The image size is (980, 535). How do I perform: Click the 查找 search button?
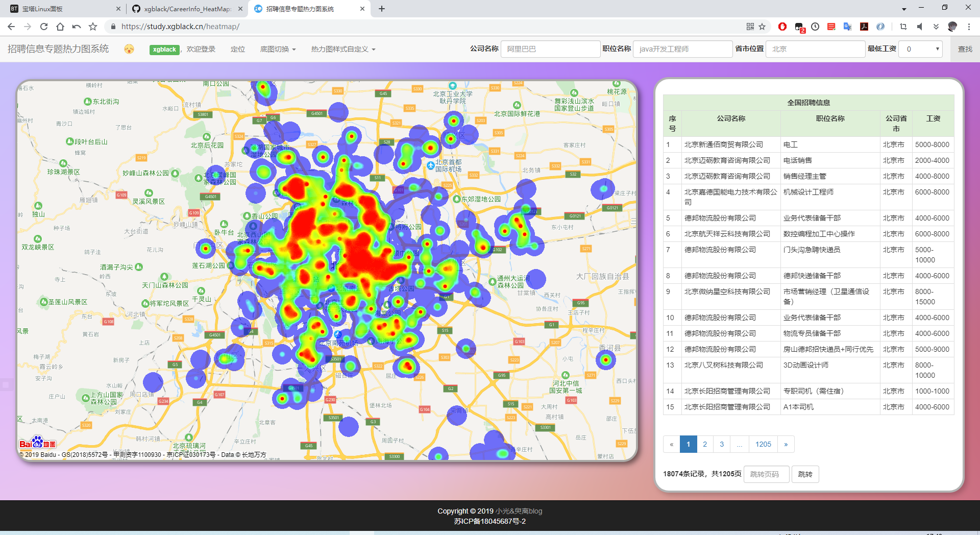click(x=965, y=49)
